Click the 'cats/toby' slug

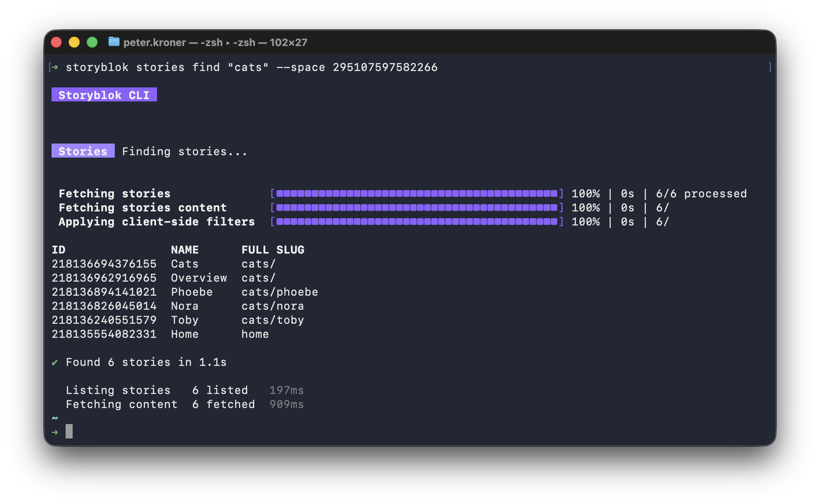point(273,320)
